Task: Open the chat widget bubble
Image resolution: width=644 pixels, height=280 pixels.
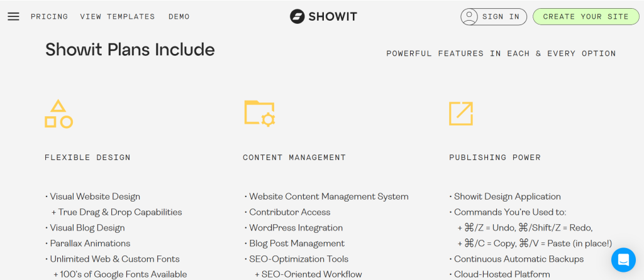Action: [x=623, y=260]
